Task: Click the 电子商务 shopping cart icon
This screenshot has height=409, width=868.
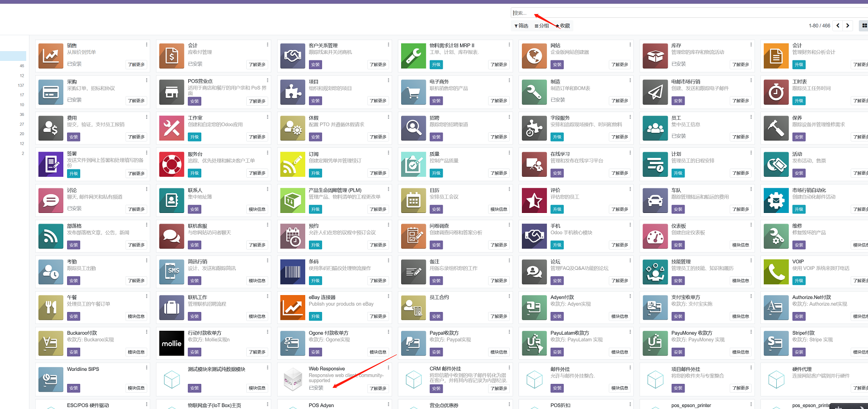Action: click(413, 92)
